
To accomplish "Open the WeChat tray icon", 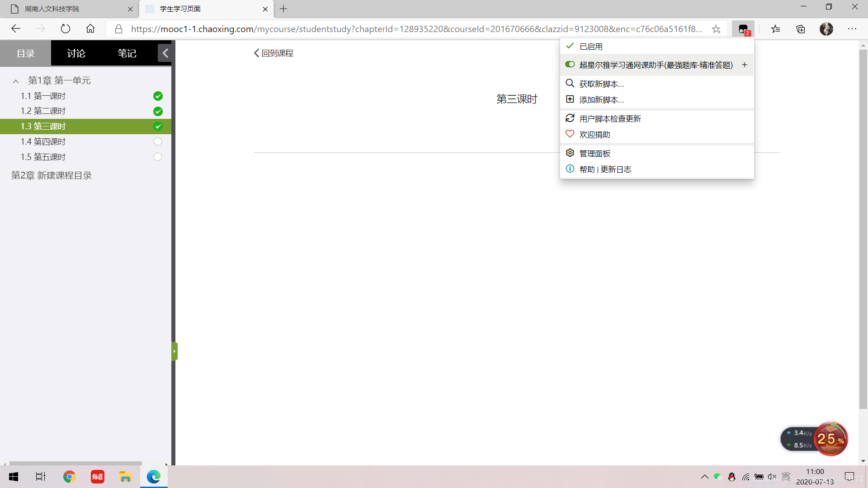I will 718,476.
